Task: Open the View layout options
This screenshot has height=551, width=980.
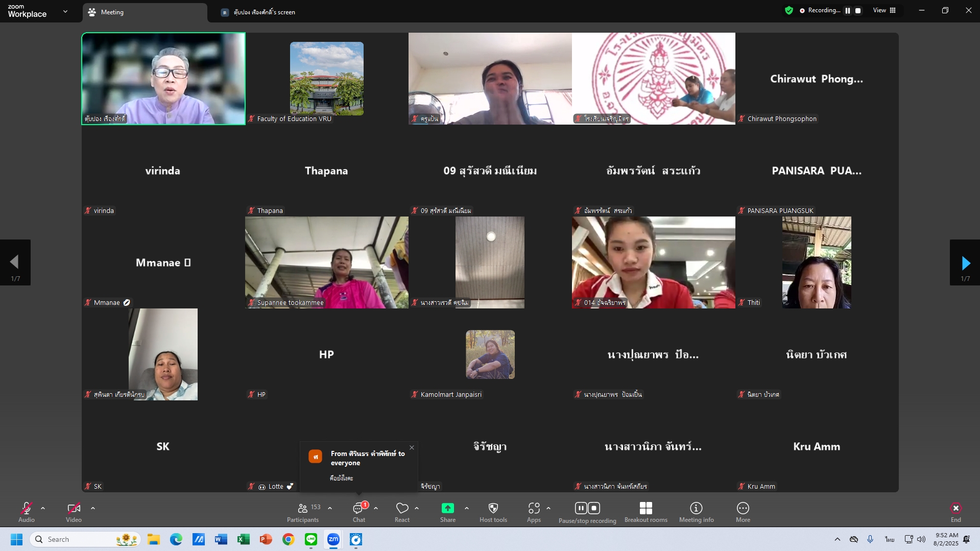Action: click(x=884, y=11)
